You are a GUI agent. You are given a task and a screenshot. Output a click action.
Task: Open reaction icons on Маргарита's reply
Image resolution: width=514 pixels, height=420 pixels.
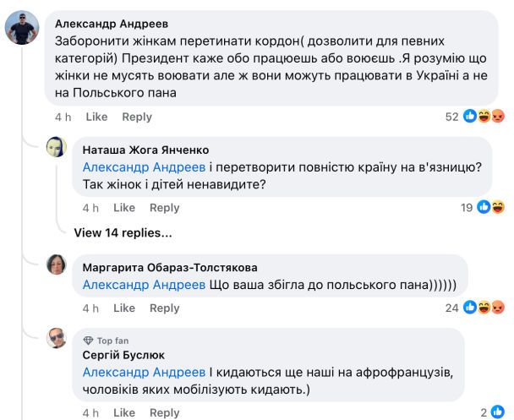(x=490, y=308)
